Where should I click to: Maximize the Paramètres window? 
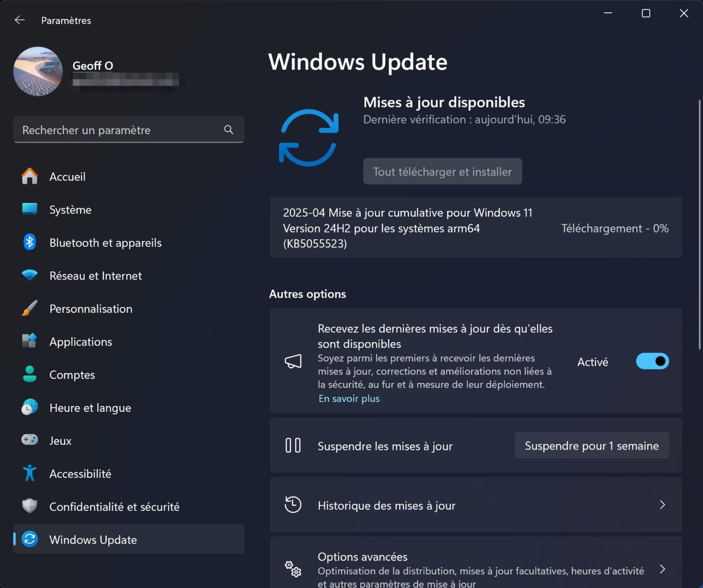[646, 13]
